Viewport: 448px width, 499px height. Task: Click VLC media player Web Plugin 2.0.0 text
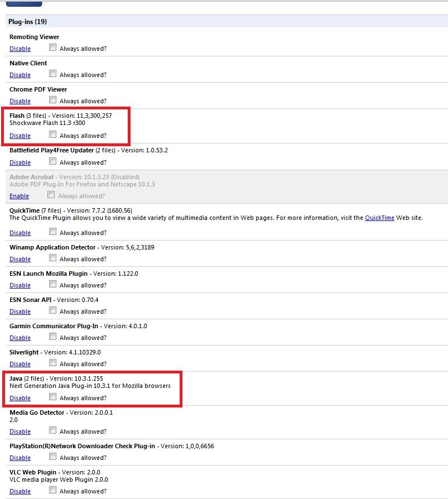59,479
